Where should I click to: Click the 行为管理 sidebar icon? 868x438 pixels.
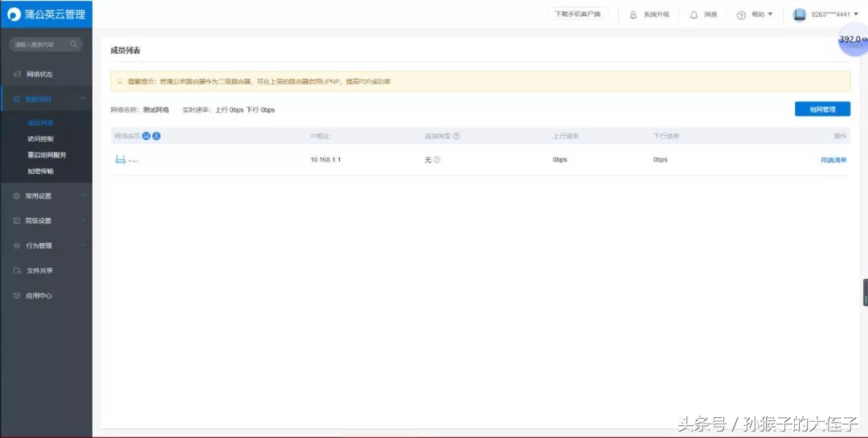pyautogui.click(x=17, y=245)
